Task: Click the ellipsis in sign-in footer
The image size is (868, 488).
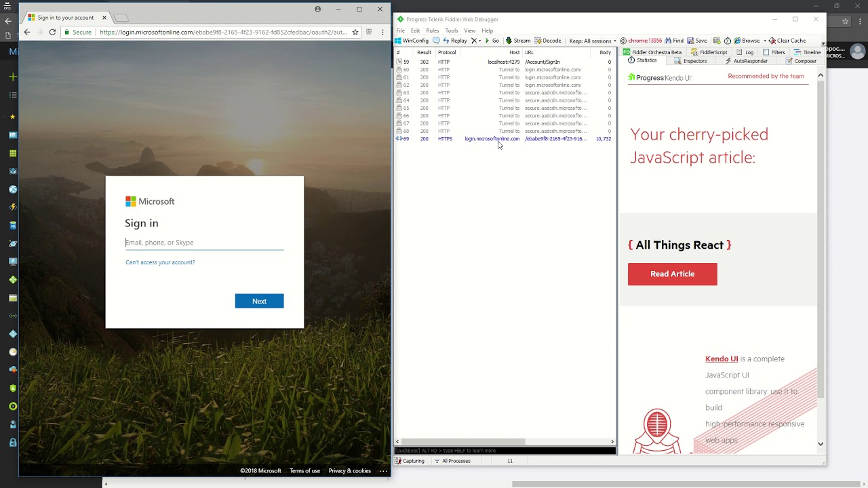Action: pyautogui.click(x=382, y=471)
